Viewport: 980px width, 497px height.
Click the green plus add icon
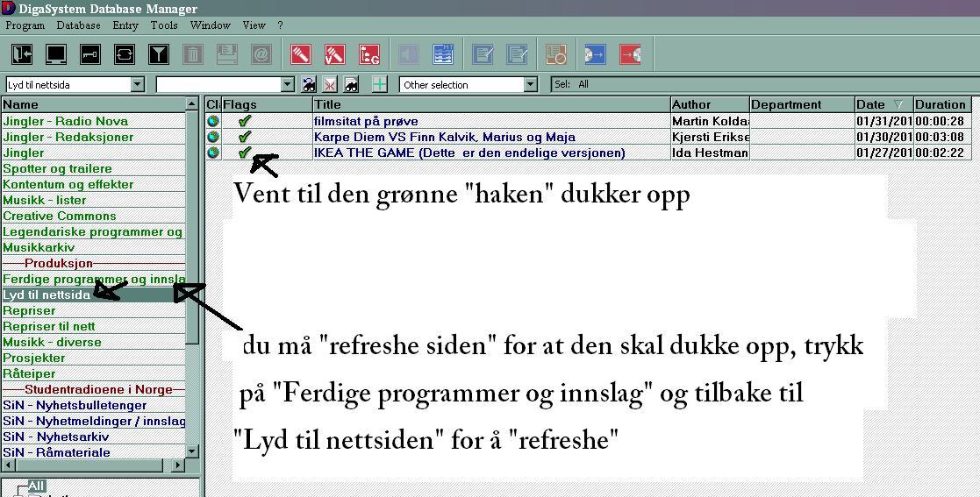379,84
